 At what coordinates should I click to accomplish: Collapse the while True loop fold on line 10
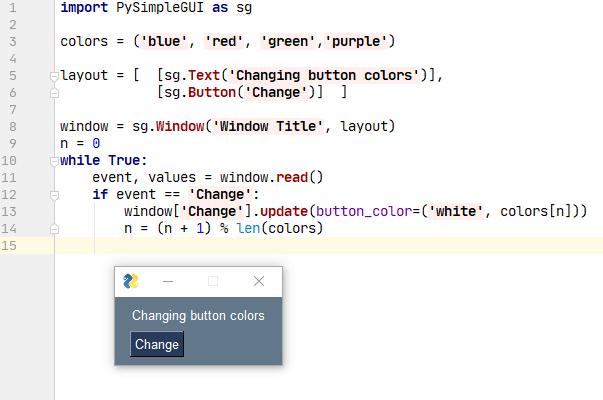point(54,161)
